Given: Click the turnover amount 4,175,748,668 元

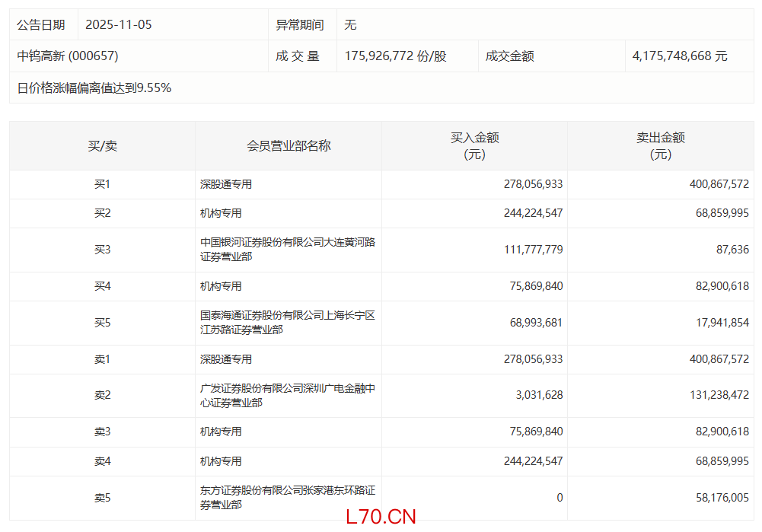Looking at the screenshot, I should pos(680,56).
